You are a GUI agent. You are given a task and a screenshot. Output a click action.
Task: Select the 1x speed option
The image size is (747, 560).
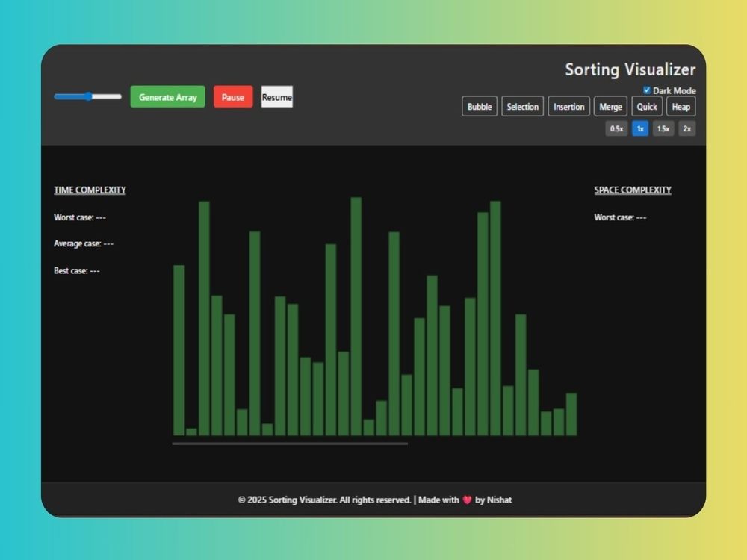tap(640, 128)
